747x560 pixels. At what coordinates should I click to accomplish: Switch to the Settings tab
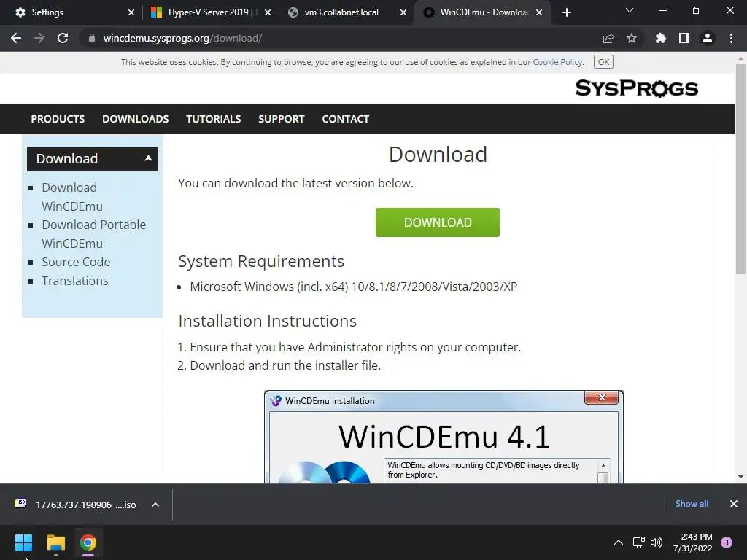tap(71, 12)
